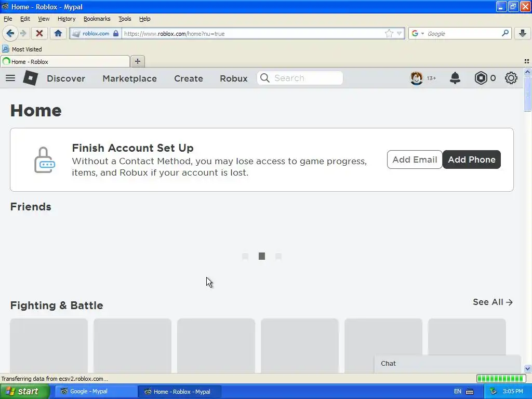
Task: Click Home - Roblox - Mypal taskbar button
Action: click(x=180, y=391)
